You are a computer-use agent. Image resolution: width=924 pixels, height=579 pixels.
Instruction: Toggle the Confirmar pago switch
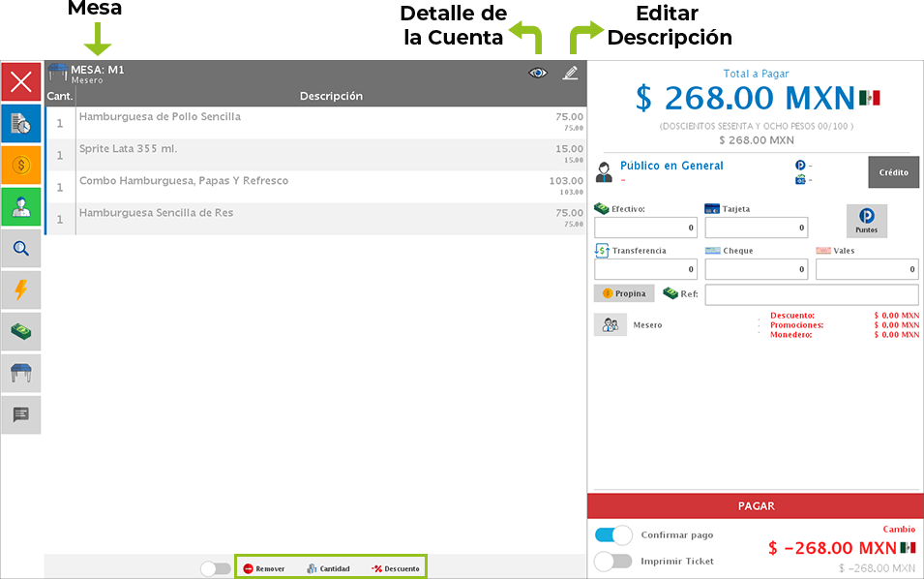click(612, 535)
